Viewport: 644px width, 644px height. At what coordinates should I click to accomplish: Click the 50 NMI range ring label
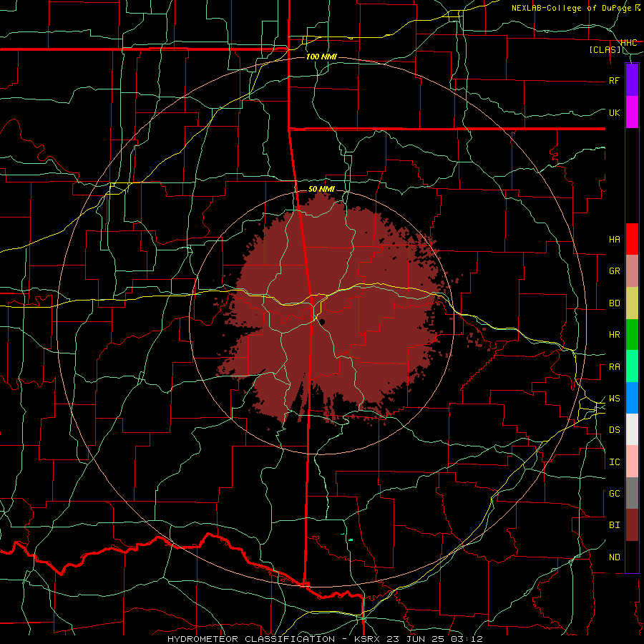[x=321, y=189]
